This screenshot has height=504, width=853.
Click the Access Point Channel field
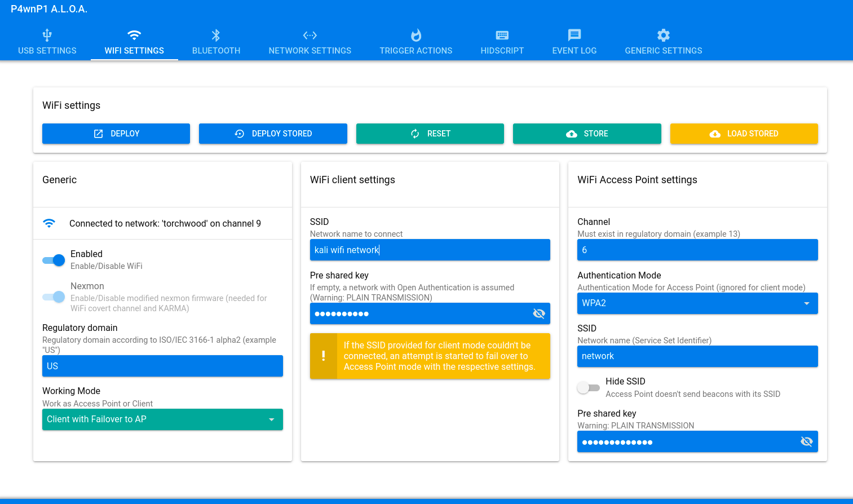click(697, 250)
